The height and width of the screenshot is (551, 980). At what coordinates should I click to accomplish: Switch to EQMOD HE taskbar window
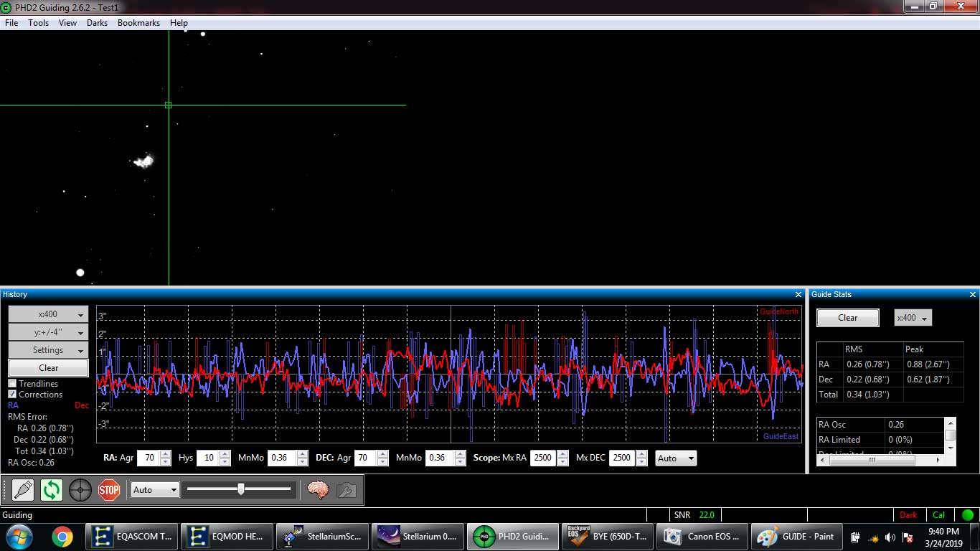coord(227,536)
